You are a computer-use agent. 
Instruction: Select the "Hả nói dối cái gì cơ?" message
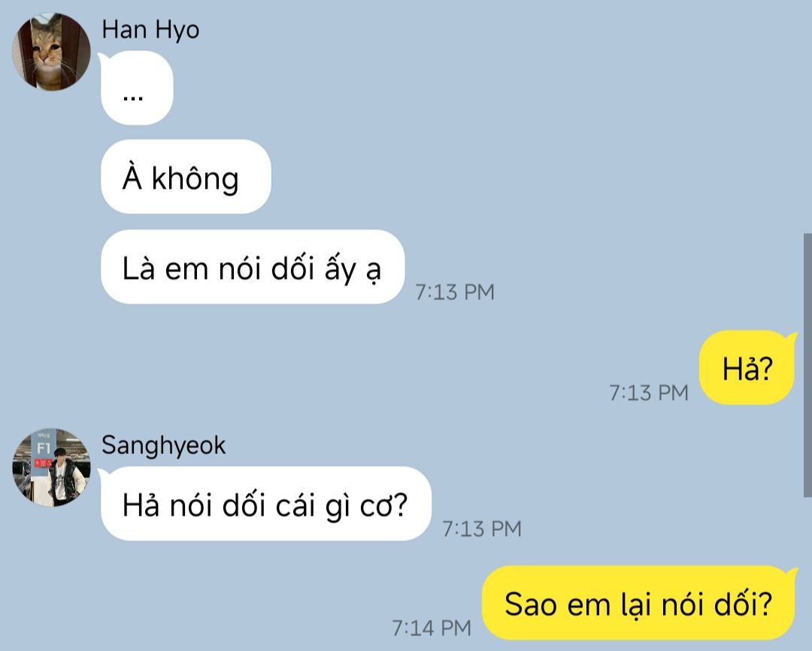point(265,504)
